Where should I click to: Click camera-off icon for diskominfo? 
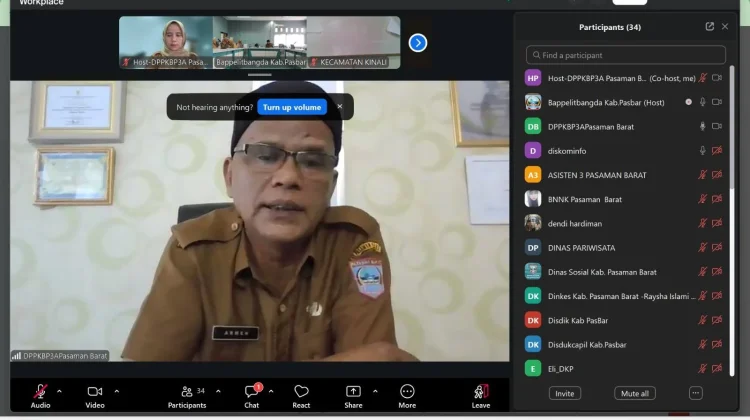point(717,151)
